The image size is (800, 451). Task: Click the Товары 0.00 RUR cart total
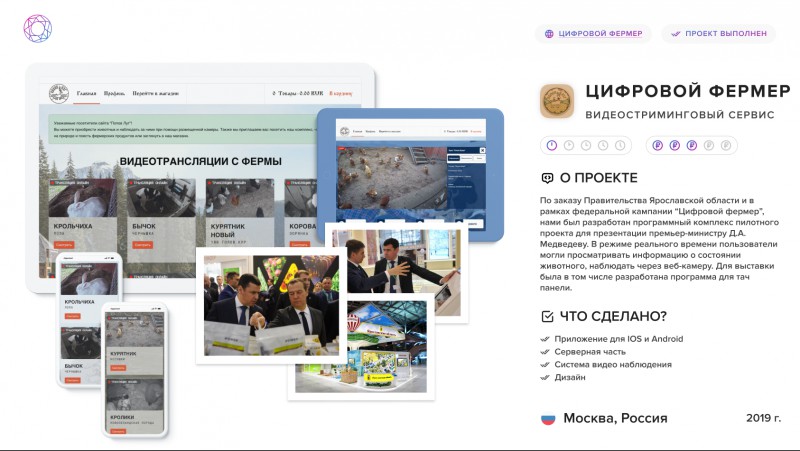click(x=298, y=93)
